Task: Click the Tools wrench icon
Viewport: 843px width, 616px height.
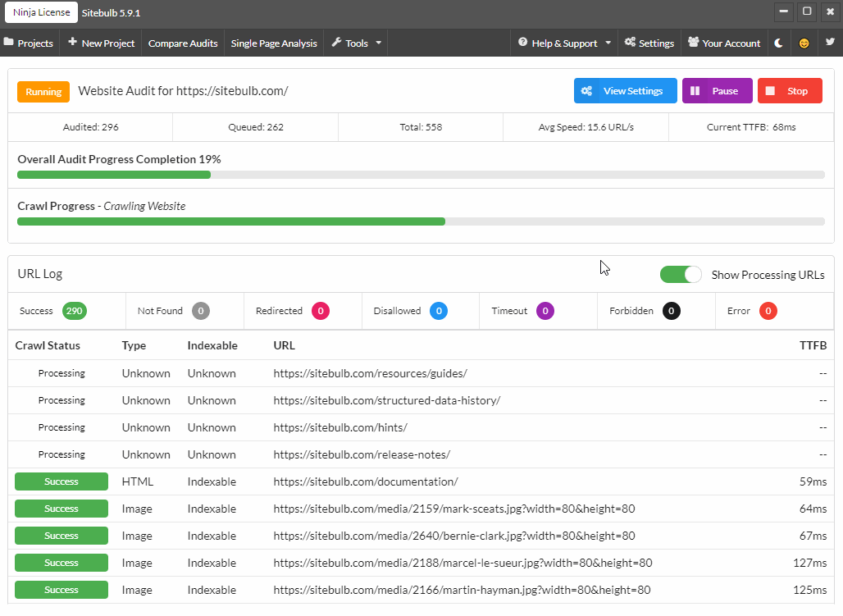Action: tap(336, 42)
